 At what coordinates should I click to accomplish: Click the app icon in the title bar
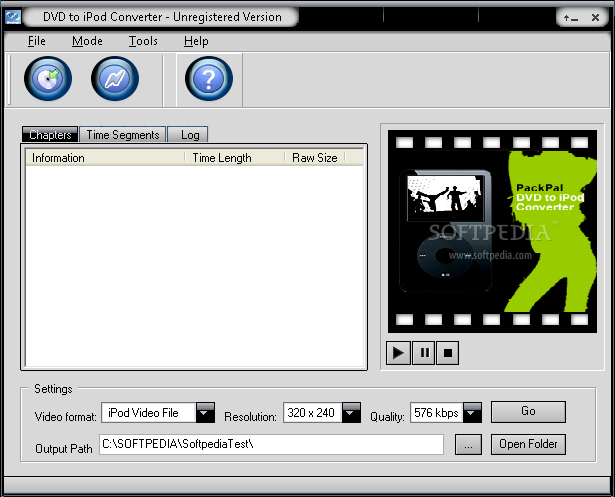[13, 17]
